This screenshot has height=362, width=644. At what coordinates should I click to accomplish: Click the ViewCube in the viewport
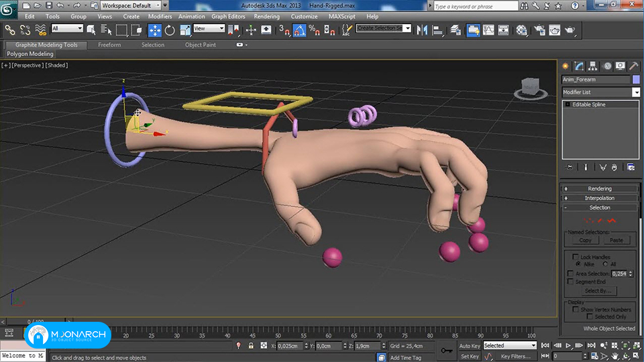(530, 88)
